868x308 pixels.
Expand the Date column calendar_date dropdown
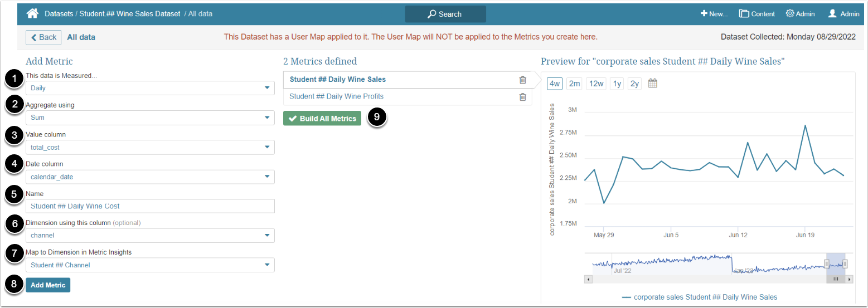point(150,177)
